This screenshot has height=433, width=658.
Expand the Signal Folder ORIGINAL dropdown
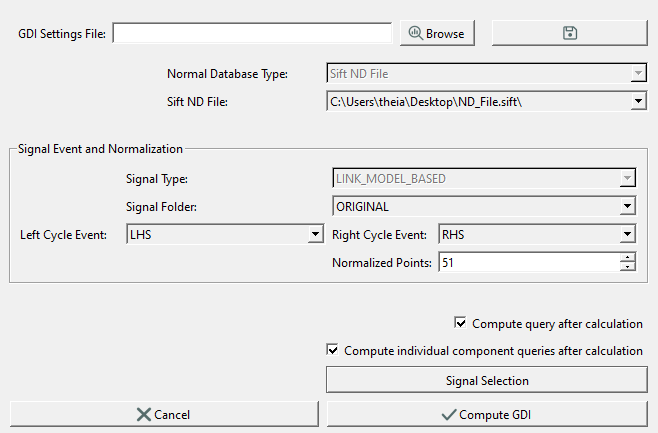pyautogui.click(x=627, y=206)
